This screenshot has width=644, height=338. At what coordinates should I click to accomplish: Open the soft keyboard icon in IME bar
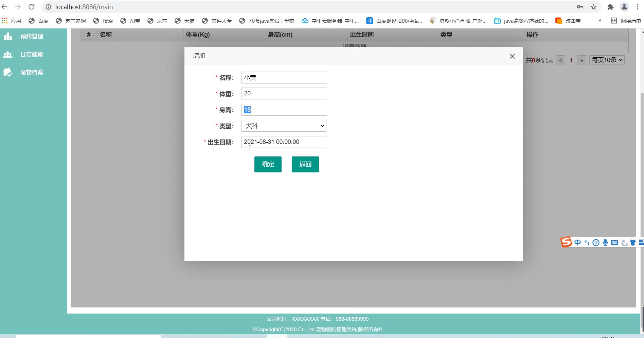pyautogui.click(x=614, y=242)
